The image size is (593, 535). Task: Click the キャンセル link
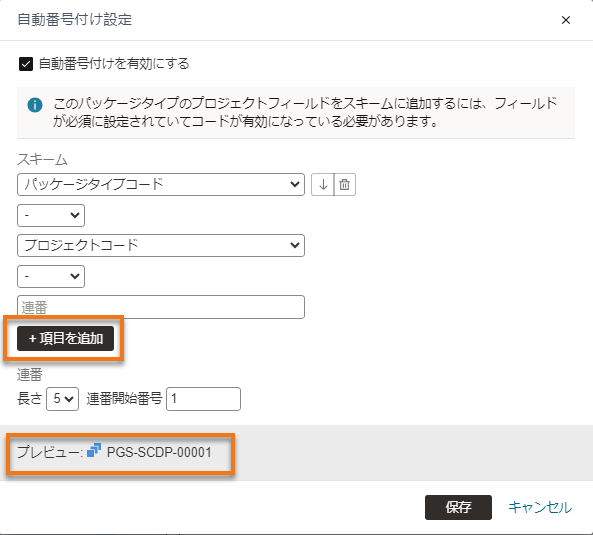[x=540, y=507]
